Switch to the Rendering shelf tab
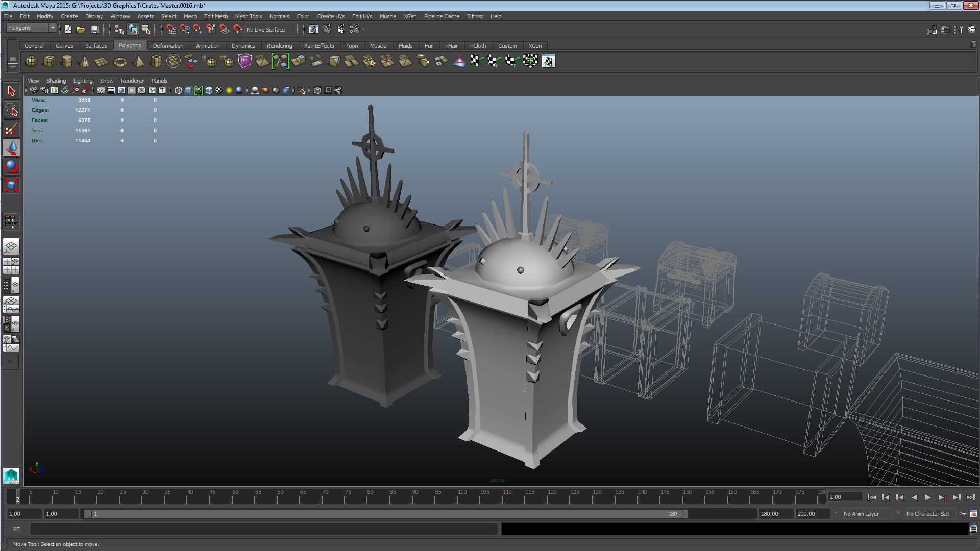Viewport: 980px width, 551px height. pyautogui.click(x=279, y=46)
